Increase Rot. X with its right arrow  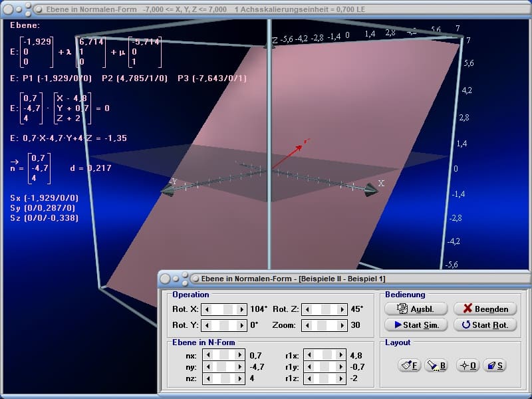pyautogui.click(x=241, y=309)
